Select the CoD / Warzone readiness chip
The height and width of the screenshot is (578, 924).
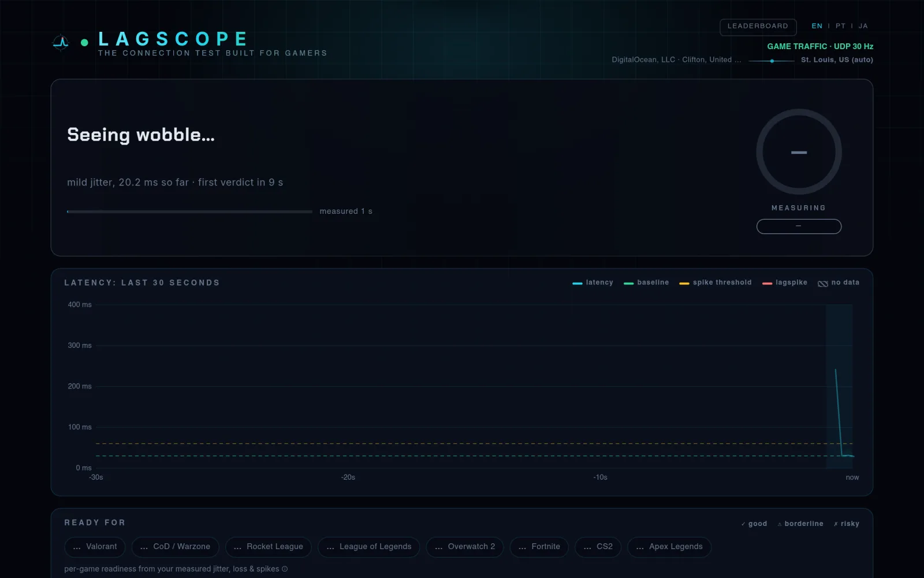point(175,547)
